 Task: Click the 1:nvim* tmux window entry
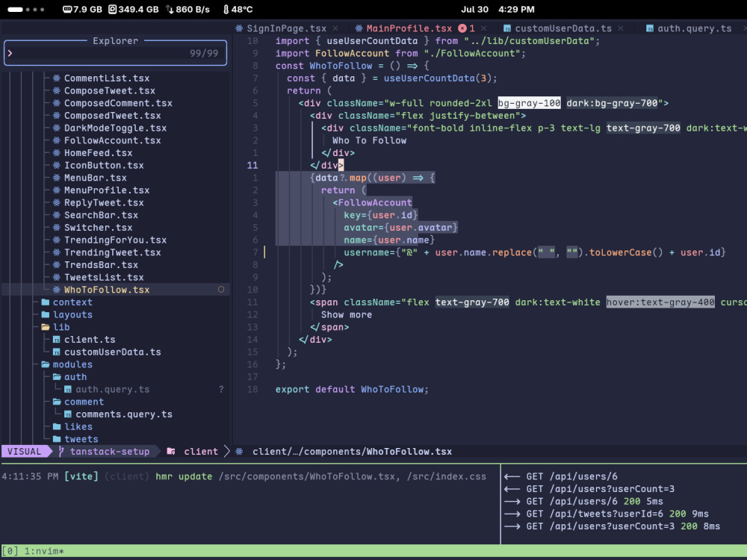[44, 552]
